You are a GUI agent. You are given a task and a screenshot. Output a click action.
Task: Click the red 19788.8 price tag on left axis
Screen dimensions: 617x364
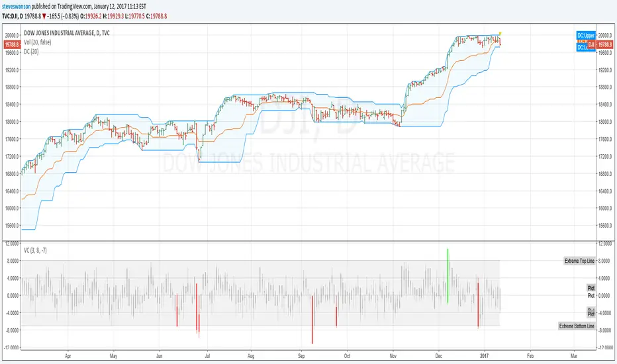(x=11, y=44)
